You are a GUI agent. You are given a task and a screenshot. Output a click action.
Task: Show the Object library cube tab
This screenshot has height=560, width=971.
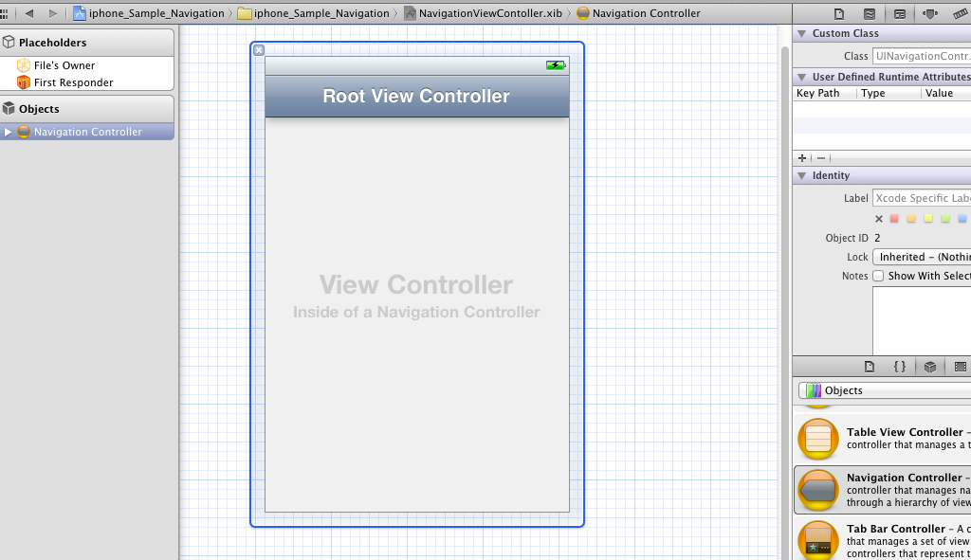click(x=930, y=367)
